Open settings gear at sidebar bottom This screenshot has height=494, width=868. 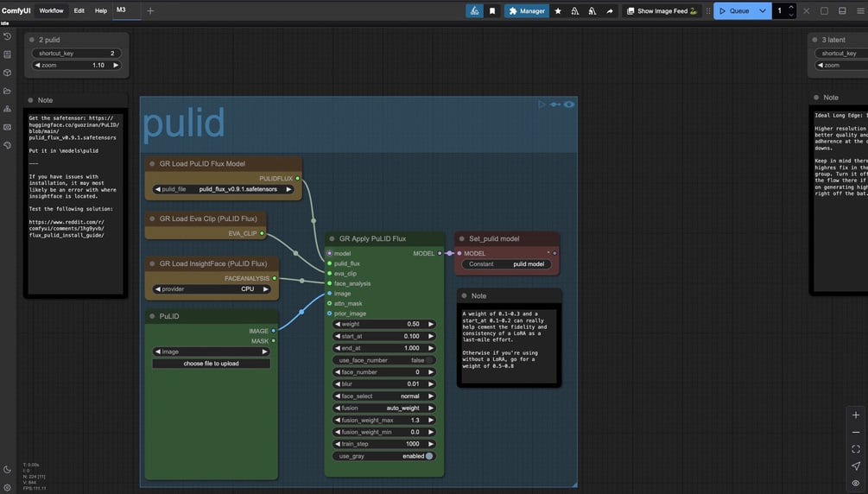pos(7,488)
